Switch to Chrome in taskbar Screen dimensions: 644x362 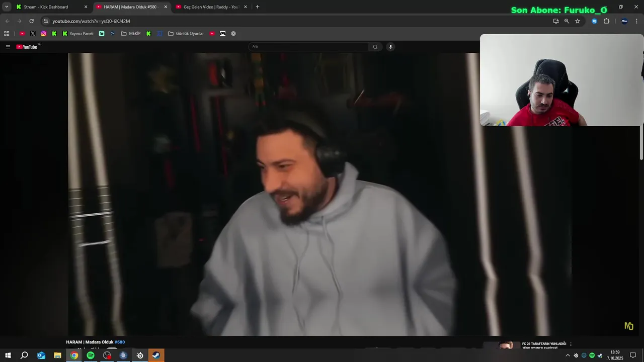(x=74, y=355)
